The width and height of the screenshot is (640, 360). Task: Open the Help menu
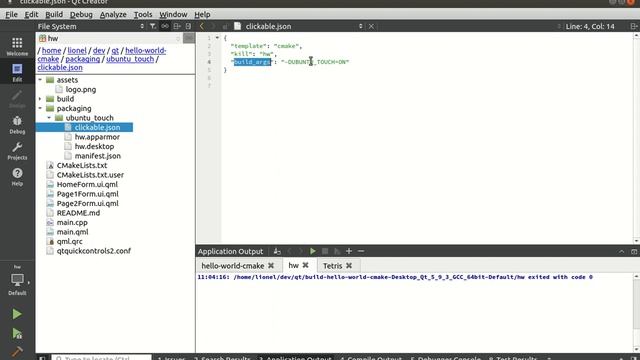(x=202, y=14)
